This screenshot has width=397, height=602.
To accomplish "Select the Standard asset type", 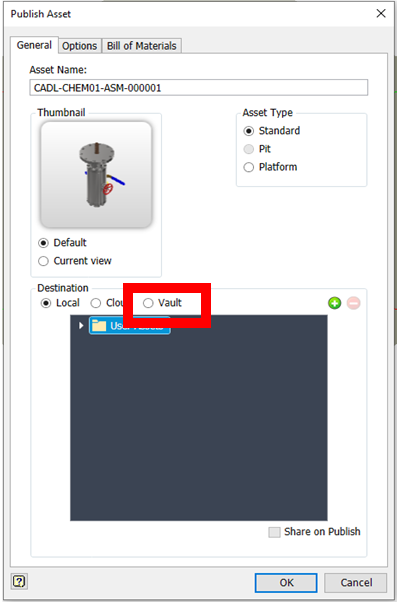I will [249, 131].
